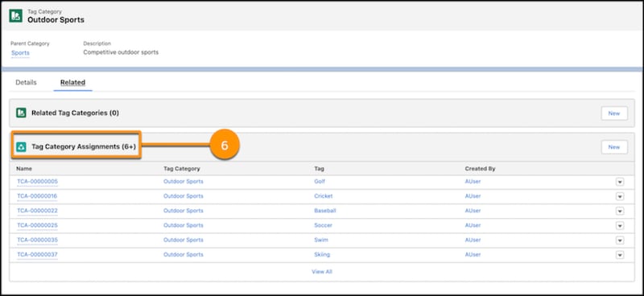Open record TCA-00000025
The width and height of the screenshot is (644, 296).
[37, 225]
